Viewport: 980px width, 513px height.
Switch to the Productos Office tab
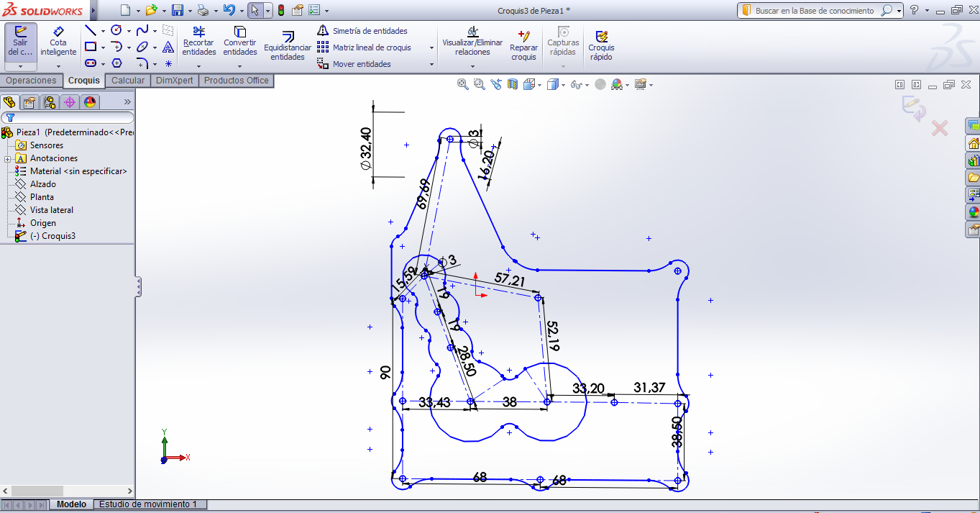[236, 81]
